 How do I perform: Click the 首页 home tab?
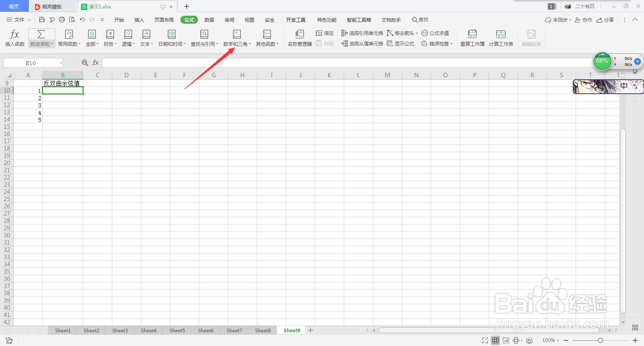(14, 6)
